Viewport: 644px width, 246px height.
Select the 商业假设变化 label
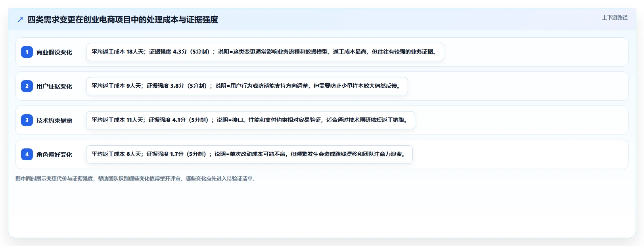(54, 52)
